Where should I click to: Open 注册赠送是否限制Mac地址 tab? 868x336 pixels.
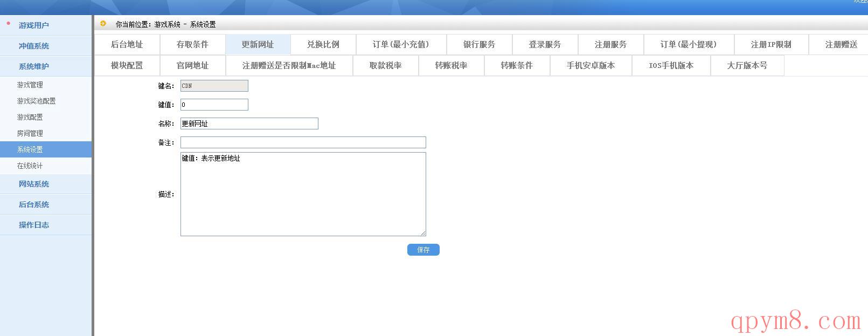point(289,66)
